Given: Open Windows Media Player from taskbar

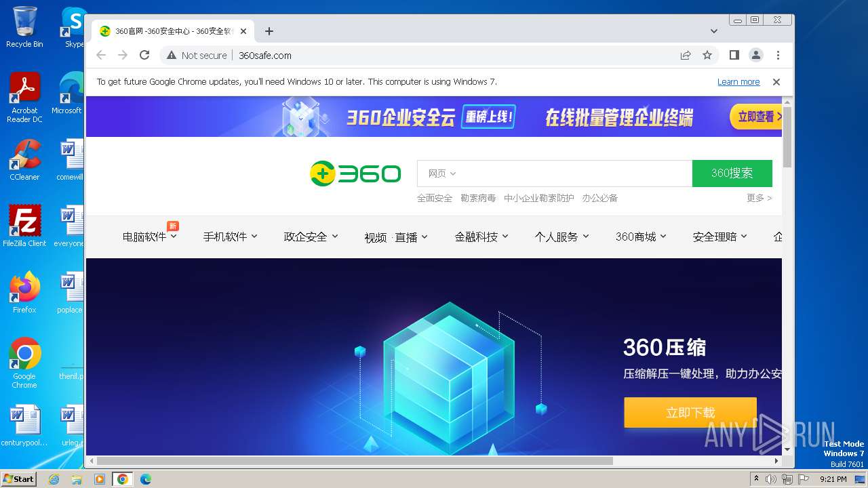Looking at the screenshot, I should 100,479.
